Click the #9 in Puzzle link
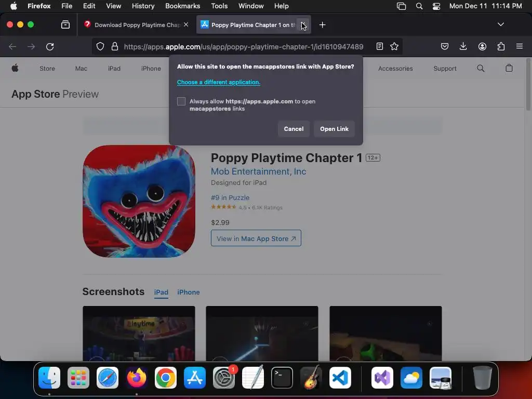The height and width of the screenshot is (399, 532). click(230, 197)
